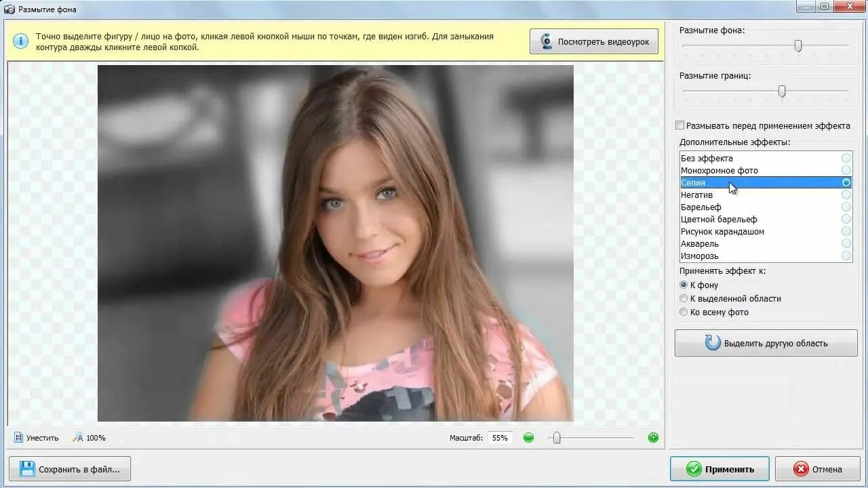Click the green plus zoom-in icon
868x488 pixels.
[653, 438]
